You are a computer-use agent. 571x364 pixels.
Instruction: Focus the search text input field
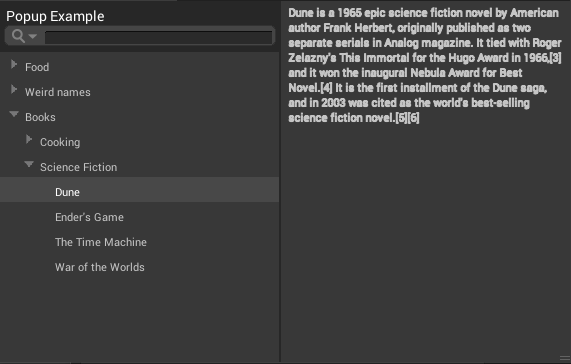point(159,37)
